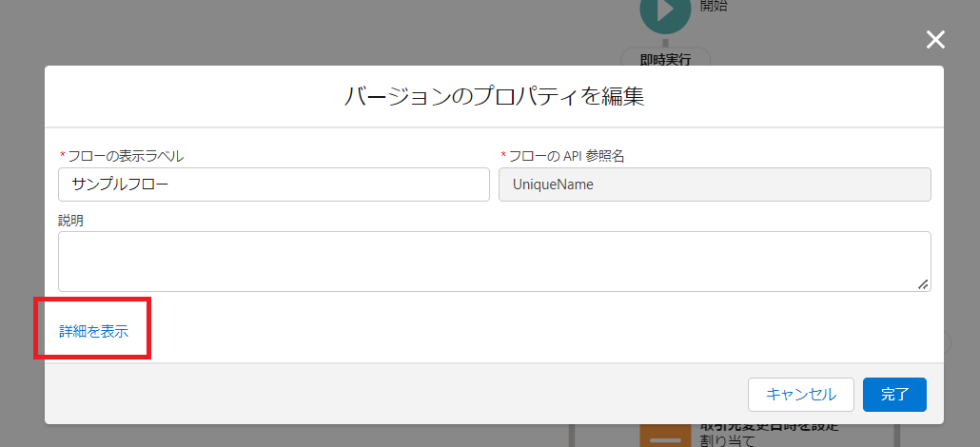This screenshot has width=980, height=447.
Task: Click the UniqueName API name field
Action: point(715,185)
